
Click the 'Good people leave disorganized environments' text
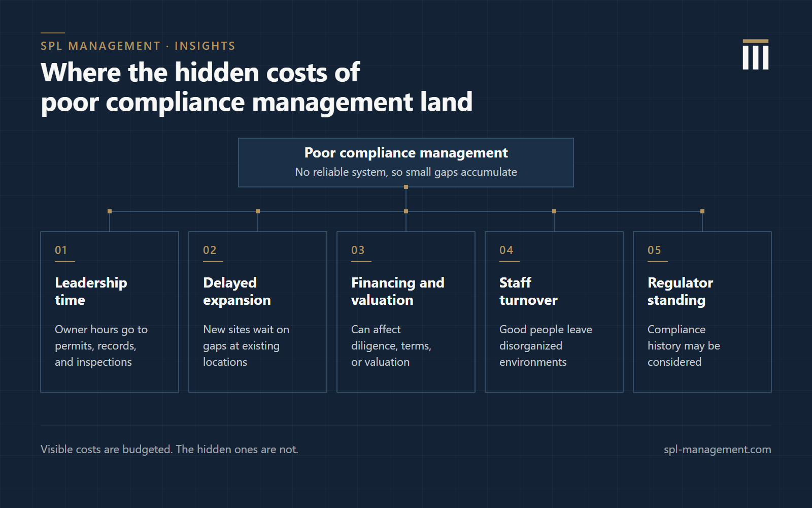[546, 346]
